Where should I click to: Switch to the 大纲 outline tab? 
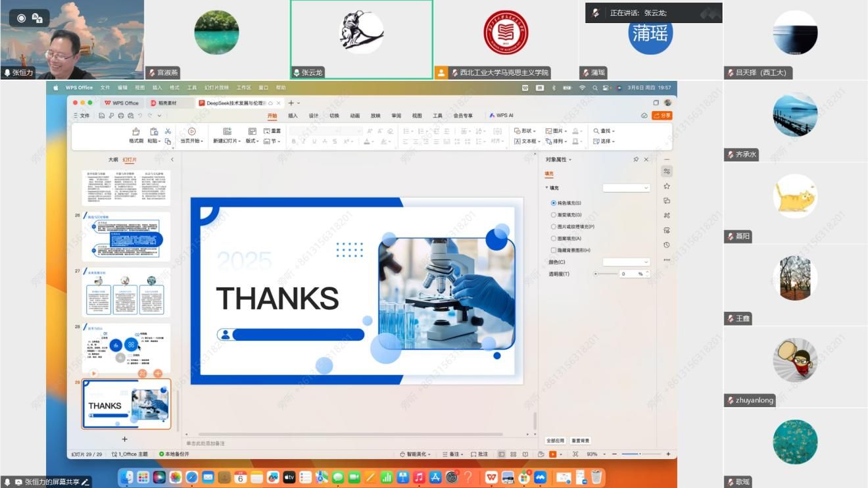tap(113, 160)
